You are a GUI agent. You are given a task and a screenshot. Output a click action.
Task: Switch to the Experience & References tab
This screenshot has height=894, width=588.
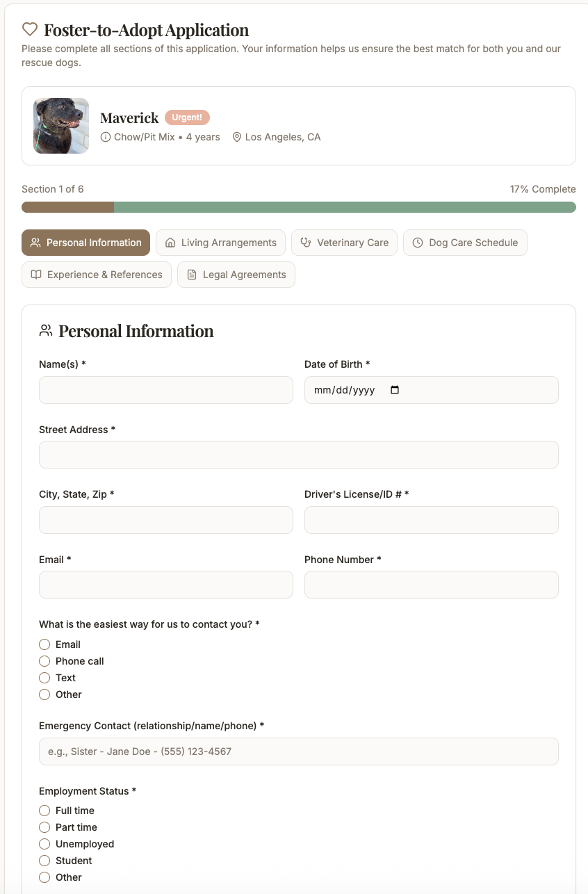pos(97,275)
